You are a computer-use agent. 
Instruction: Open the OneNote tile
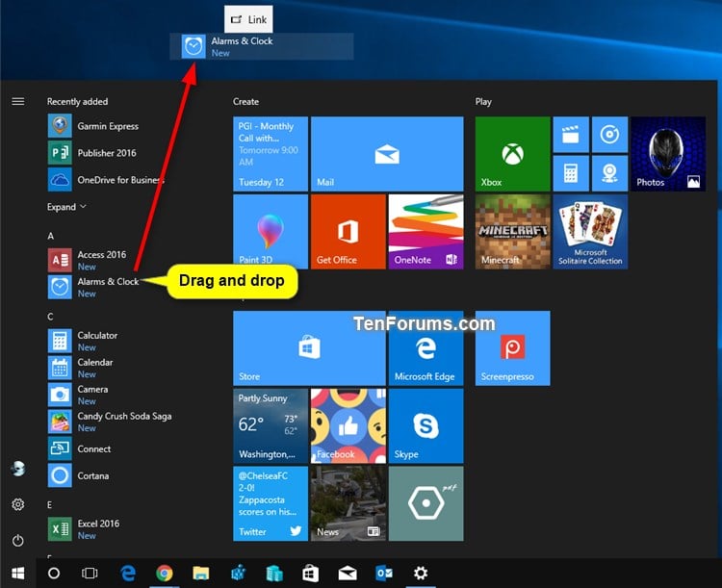click(x=425, y=232)
